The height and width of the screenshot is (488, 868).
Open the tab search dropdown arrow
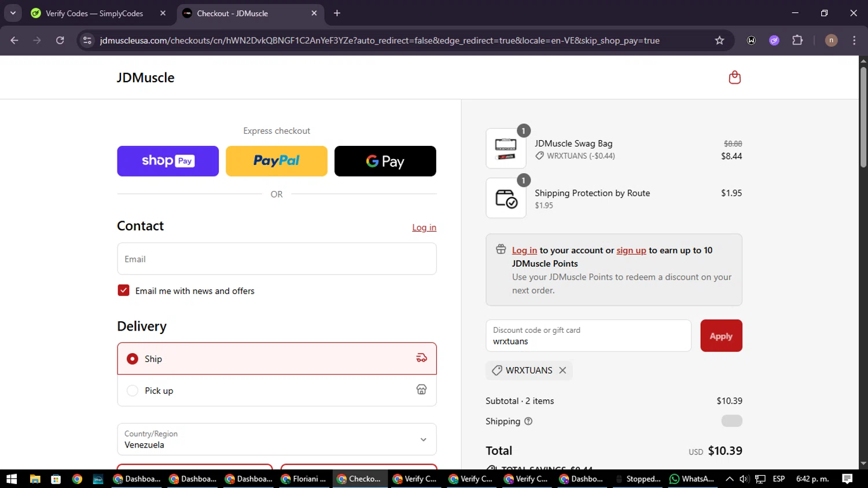click(13, 13)
